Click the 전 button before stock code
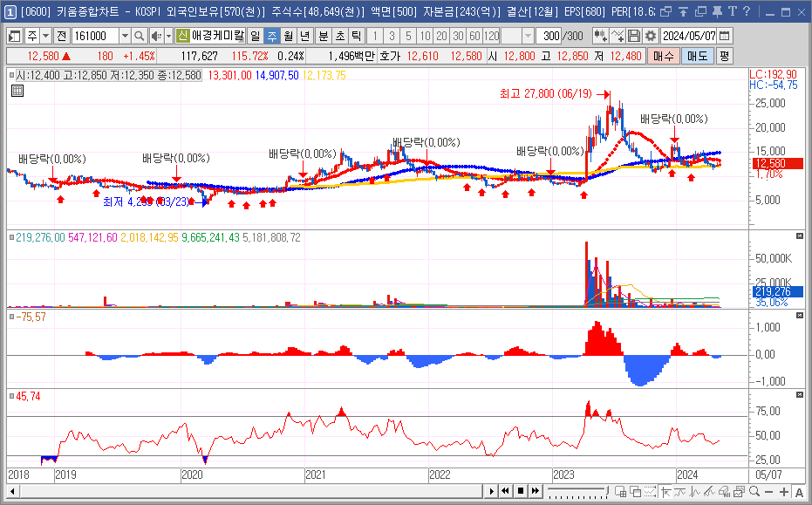 click(62, 36)
